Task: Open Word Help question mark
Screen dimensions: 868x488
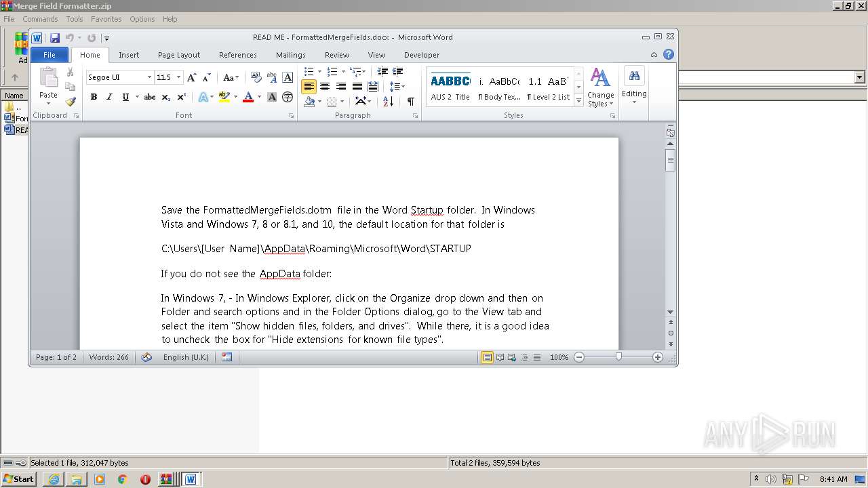Action: click(x=669, y=55)
